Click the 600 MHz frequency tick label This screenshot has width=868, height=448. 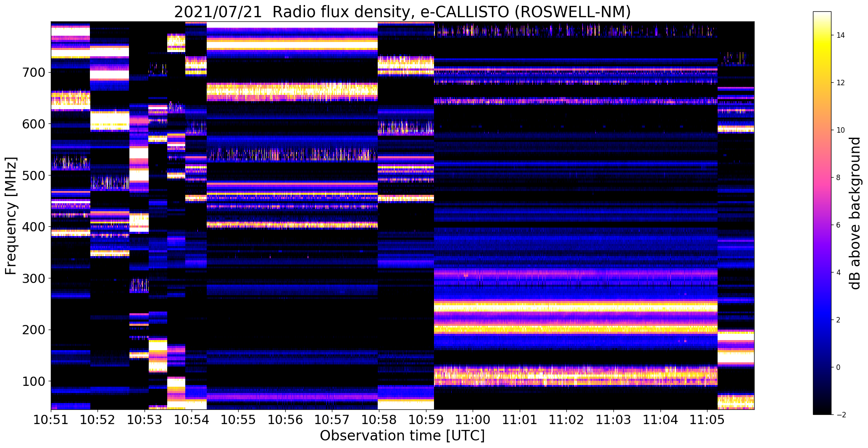(x=33, y=124)
